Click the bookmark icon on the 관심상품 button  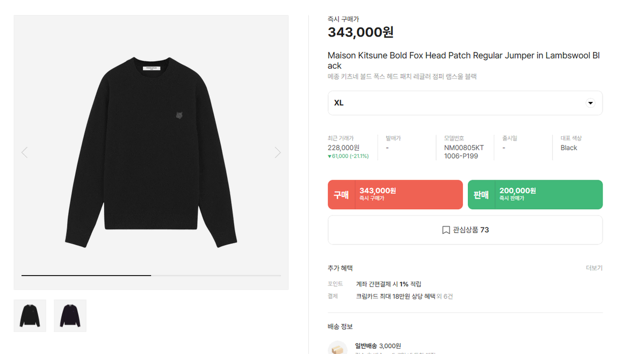(445, 230)
